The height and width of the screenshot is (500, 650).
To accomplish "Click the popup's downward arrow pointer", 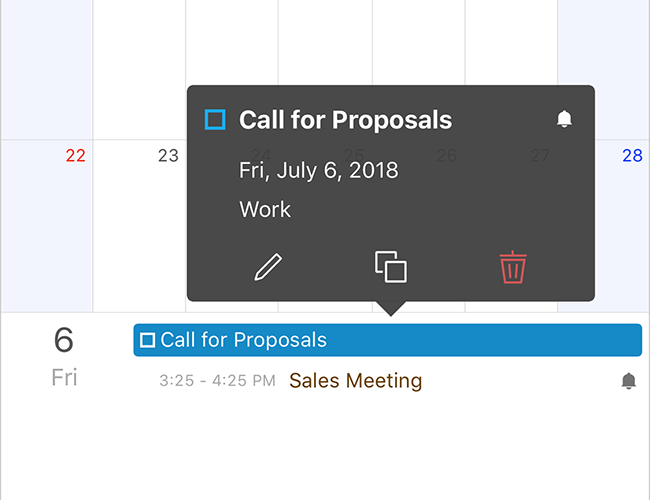I will [x=391, y=308].
